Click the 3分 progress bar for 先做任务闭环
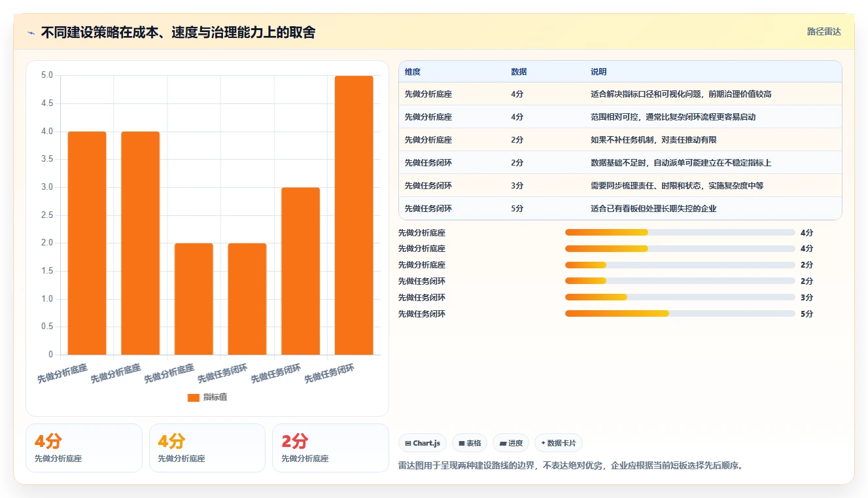 (x=680, y=298)
